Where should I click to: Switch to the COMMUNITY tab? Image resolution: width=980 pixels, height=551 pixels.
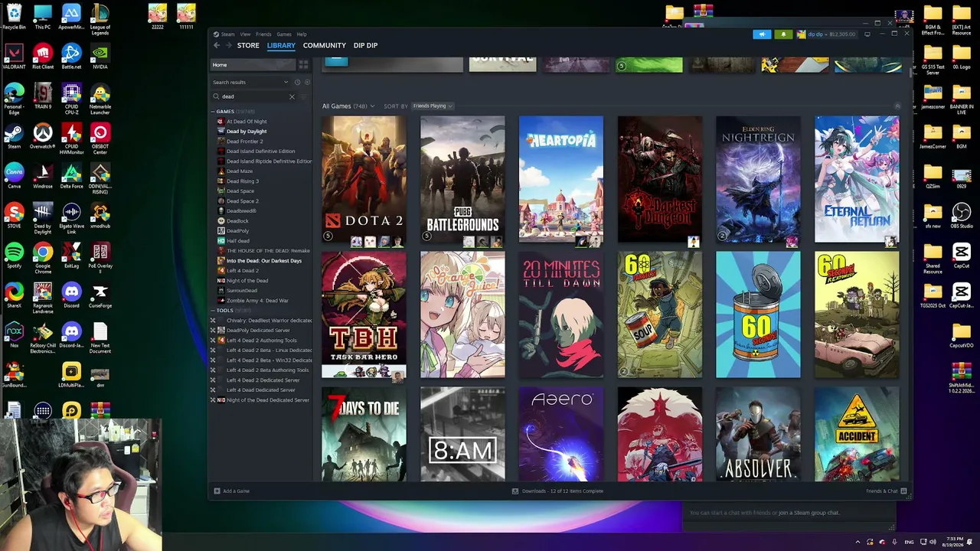tap(325, 45)
